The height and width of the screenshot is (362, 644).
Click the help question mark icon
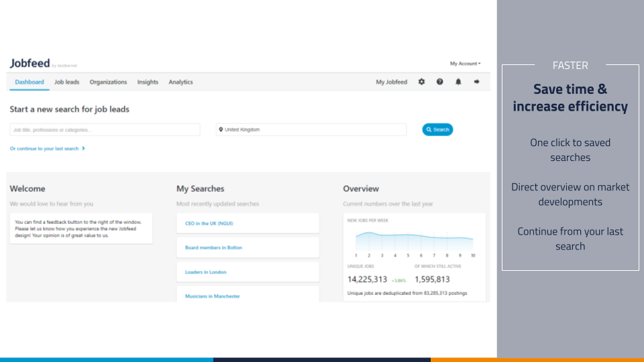click(440, 82)
